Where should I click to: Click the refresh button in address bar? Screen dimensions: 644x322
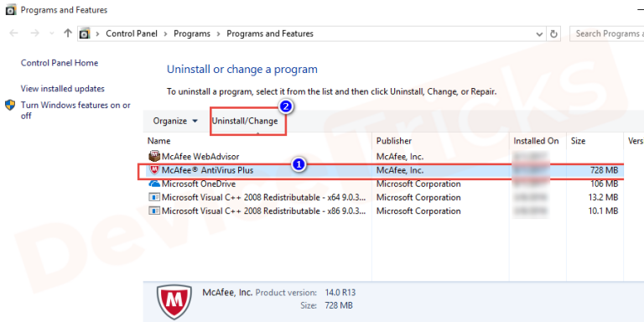click(554, 34)
